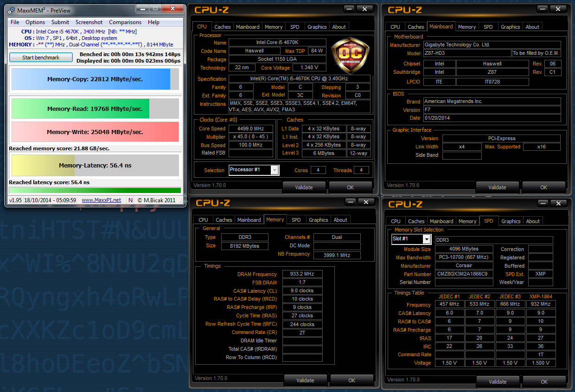Click the Gigabyte OC Motherboard logo
The image size is (575, 392).
pos(351,55)
